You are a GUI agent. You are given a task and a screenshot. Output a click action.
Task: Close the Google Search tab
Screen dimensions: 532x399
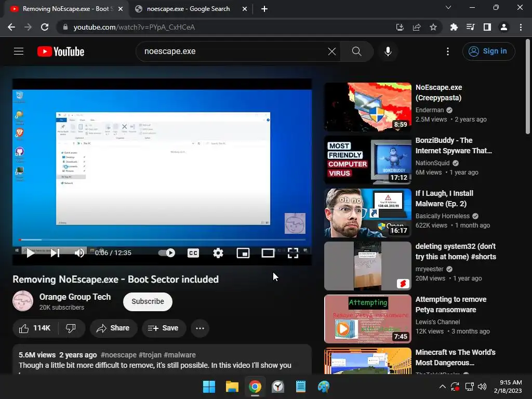tap(245, 9)
